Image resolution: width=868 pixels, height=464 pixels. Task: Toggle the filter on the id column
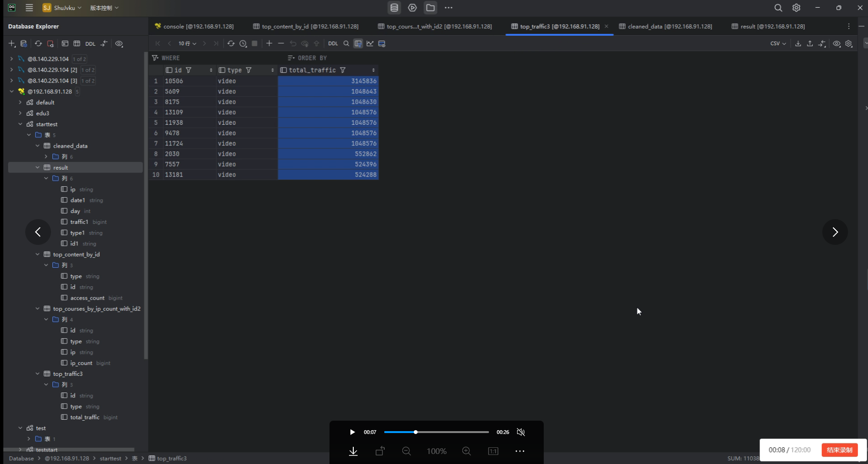[x=189, y=70]
